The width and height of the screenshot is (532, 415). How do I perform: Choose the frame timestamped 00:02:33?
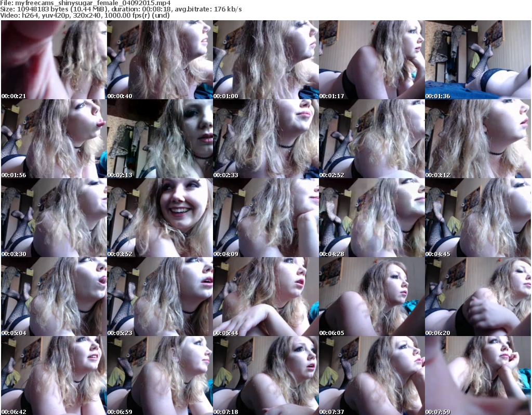coord(265,139)
